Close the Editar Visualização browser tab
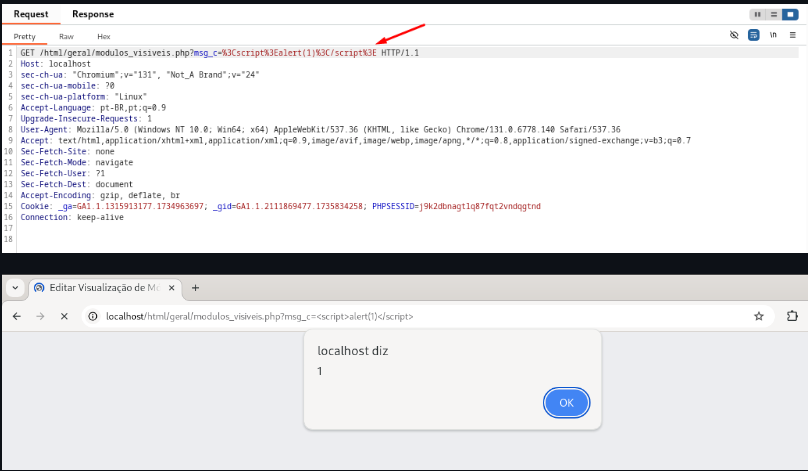 (172, 288)
